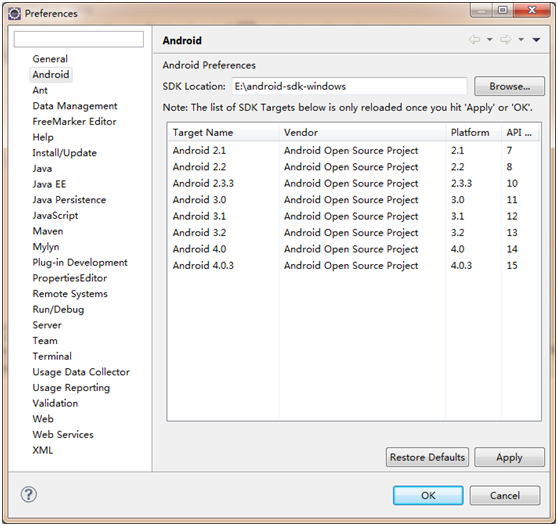This screenshot has width=558, height=526.
Task: Select the Android 3.0 target row
Action: click(x=354, y=200)
